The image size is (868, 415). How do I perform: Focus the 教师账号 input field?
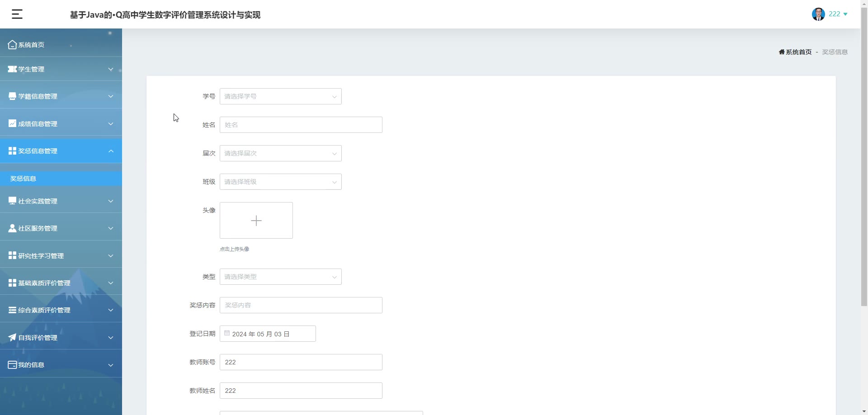301,362
